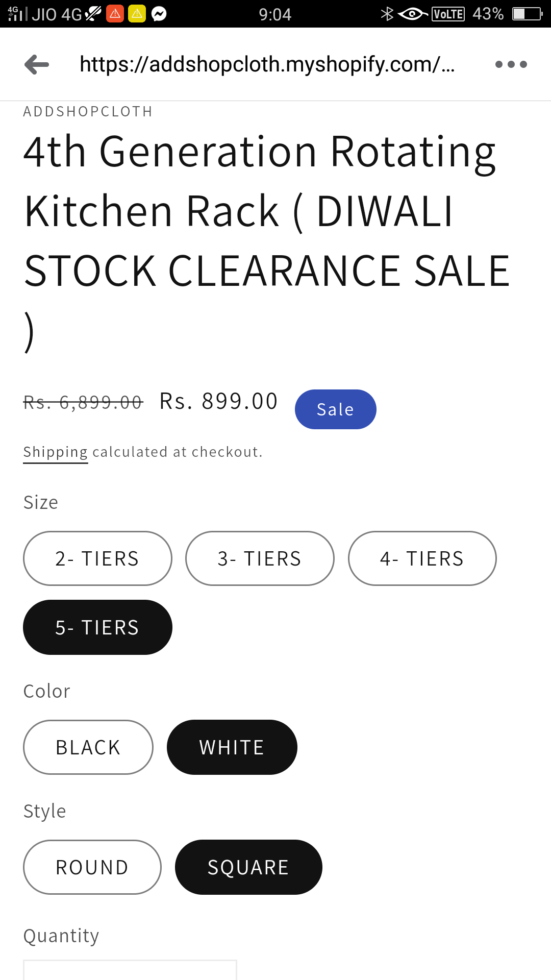The height and width of the screenshot is (980, 551).
Task: Select the 3- TIERS size option
Action: (x=260, y=558)
